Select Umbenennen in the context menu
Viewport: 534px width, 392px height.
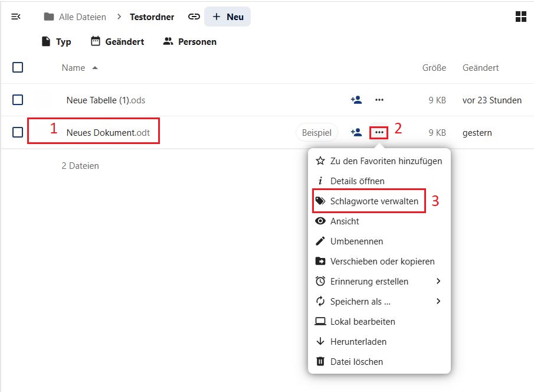pos(356,241)
